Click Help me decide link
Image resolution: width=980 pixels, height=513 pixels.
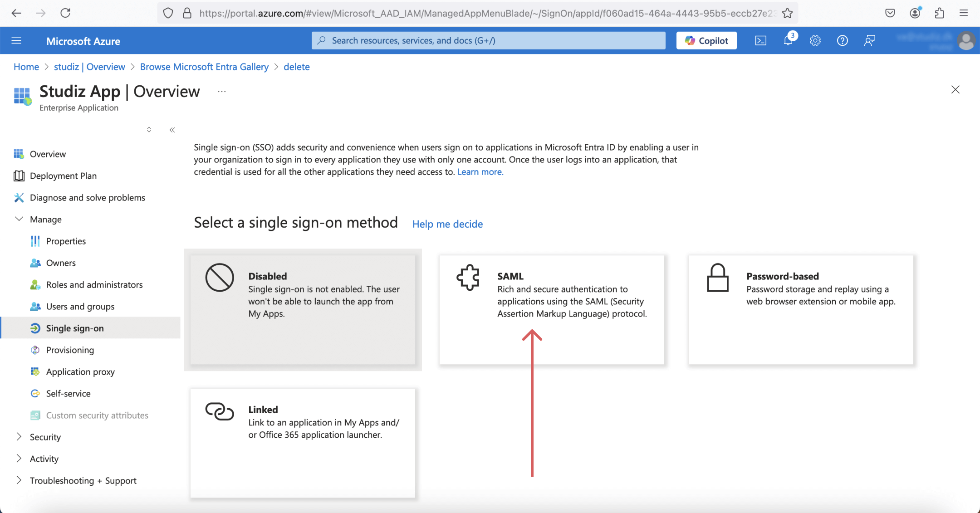tap(447, 224)
